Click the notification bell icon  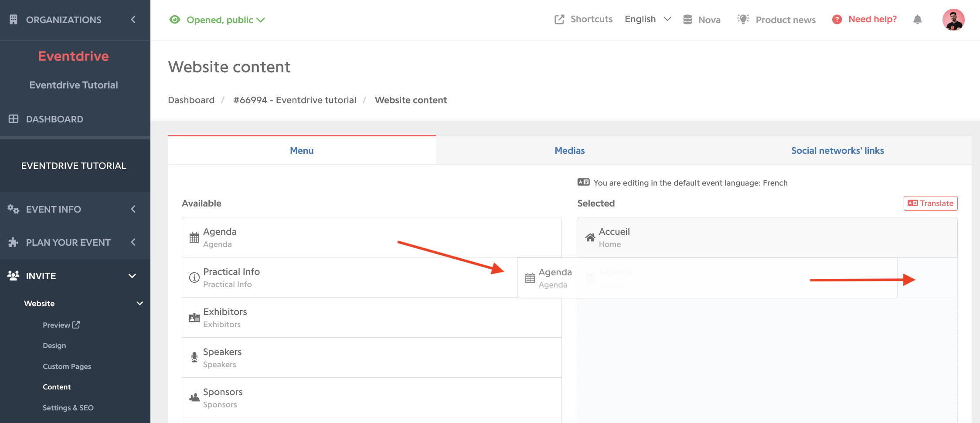[917, 20]
